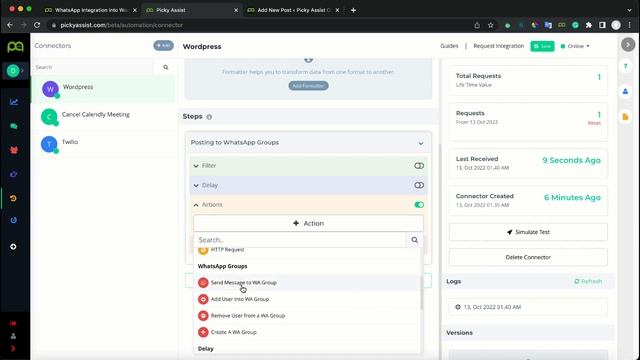Image resolution: width=640 pixels, height=360 pixels.
Task: Click the white plus circle sidebar icon
Action: (13, 247)
